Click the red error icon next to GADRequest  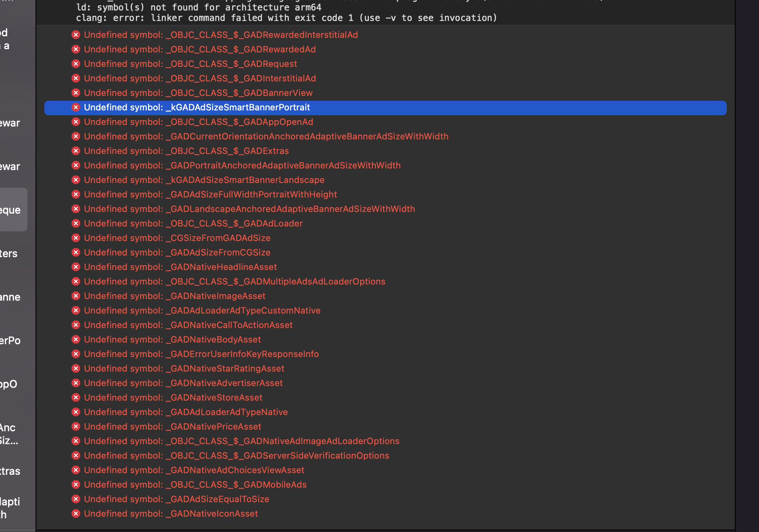coord(76,64)
